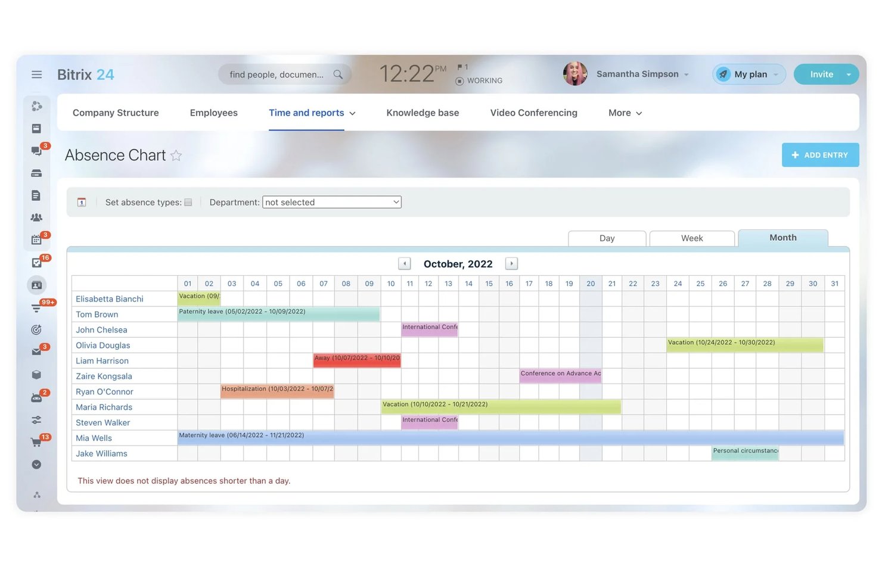Go to the next month
Screen dimensions: 882x588
[x=511, y=264]
